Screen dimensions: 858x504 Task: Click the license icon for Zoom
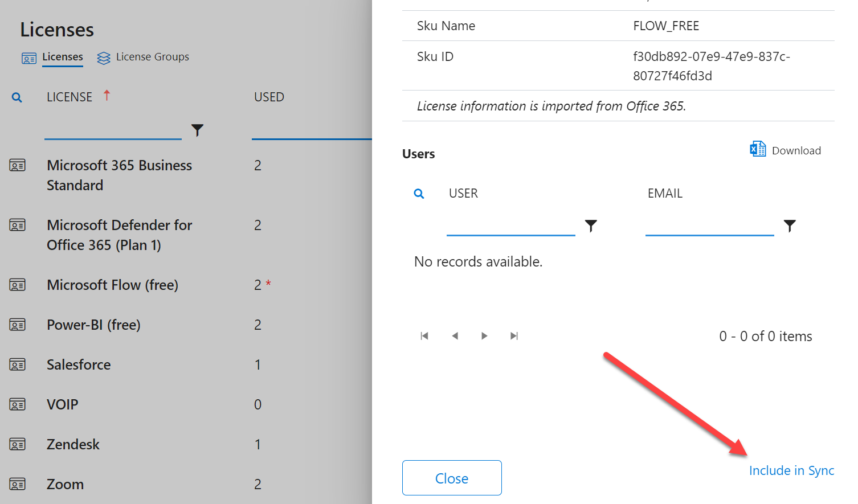click(18, 484)
